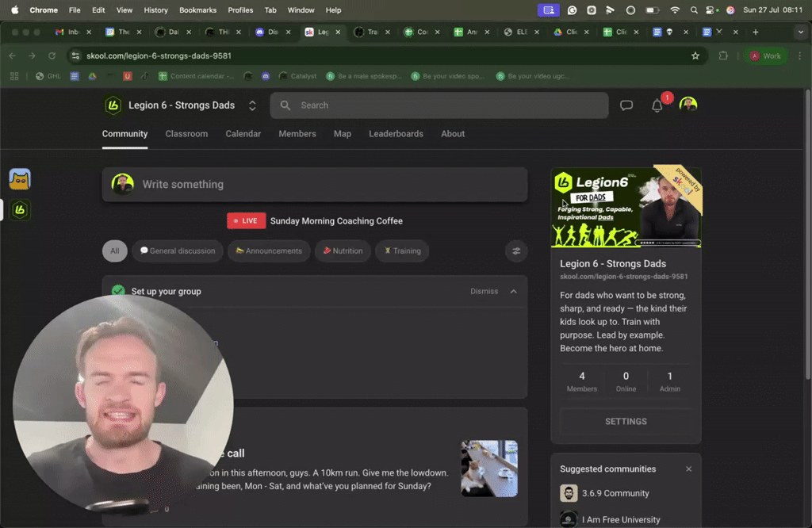Dismiss the Set up your group panel
812x528 pixels.
(x=484, y=292)
